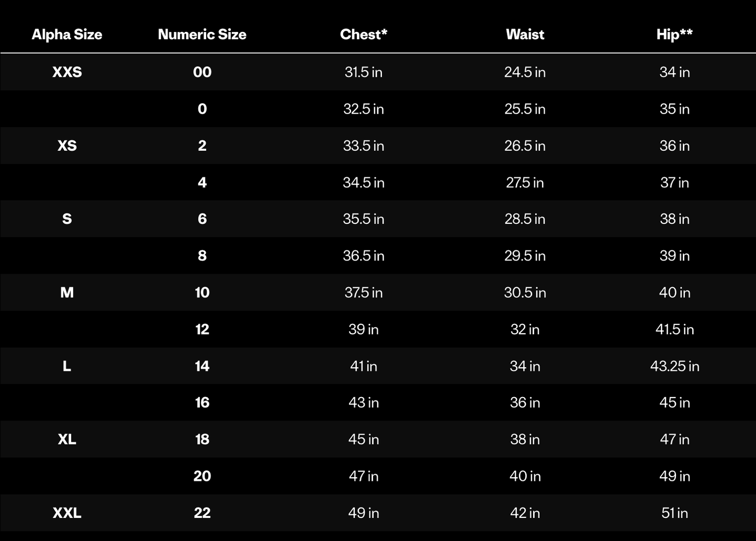Viewport: 756px width, 541px height.
Task: Click the M alpha size label
Action: 67,292
